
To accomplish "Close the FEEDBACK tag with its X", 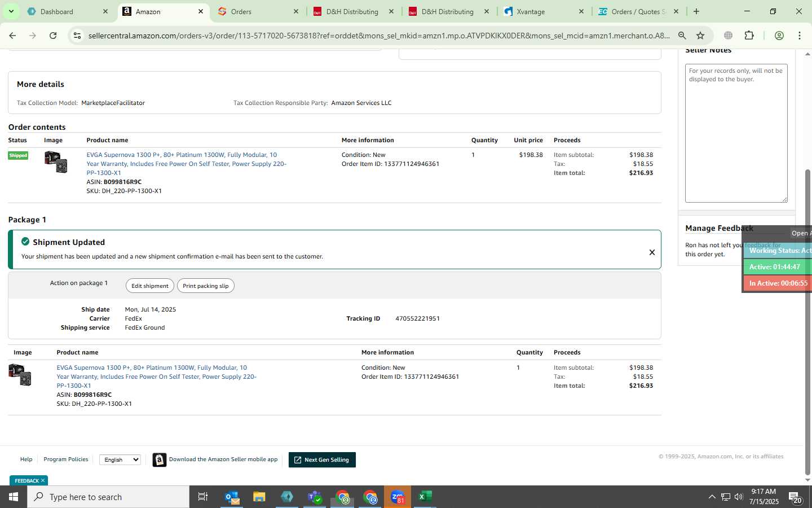I will (x=43, y=480).
